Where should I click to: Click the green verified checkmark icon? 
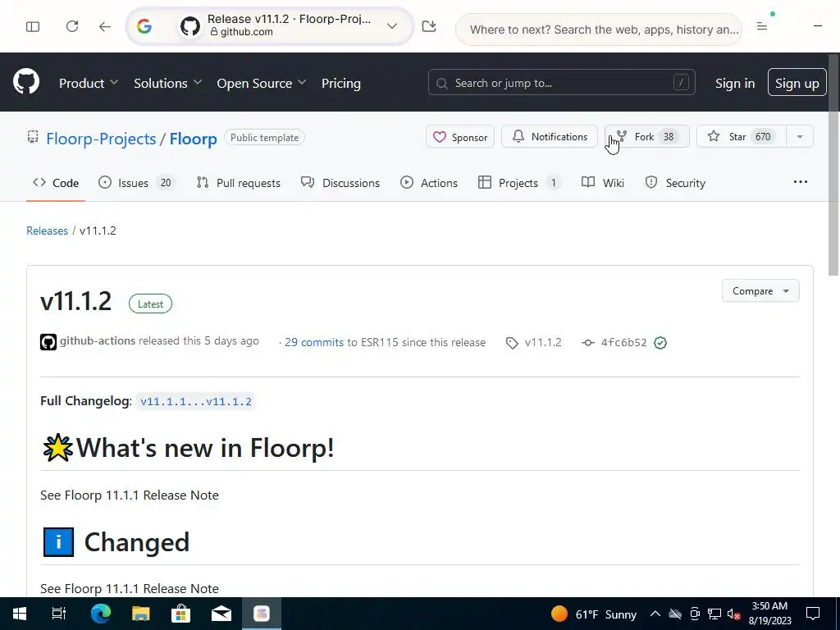pyautogui.click(x=660, y=343)
